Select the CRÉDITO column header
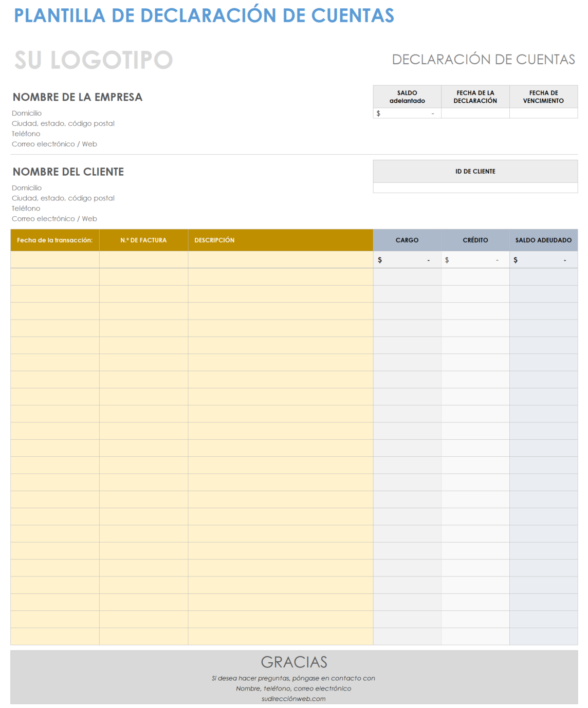This screenshot has width=588, height=708. [475, 240]
